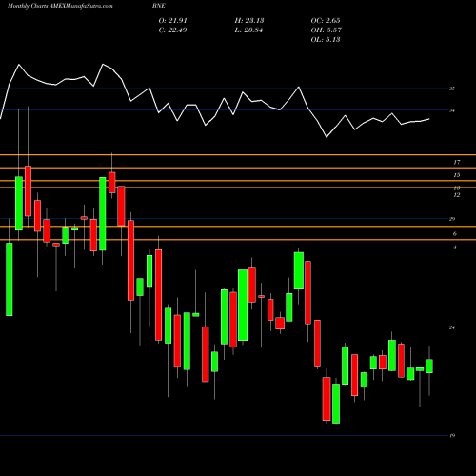Click the orange level label 12
The image size is (476, 476).
tap(457, 195)
